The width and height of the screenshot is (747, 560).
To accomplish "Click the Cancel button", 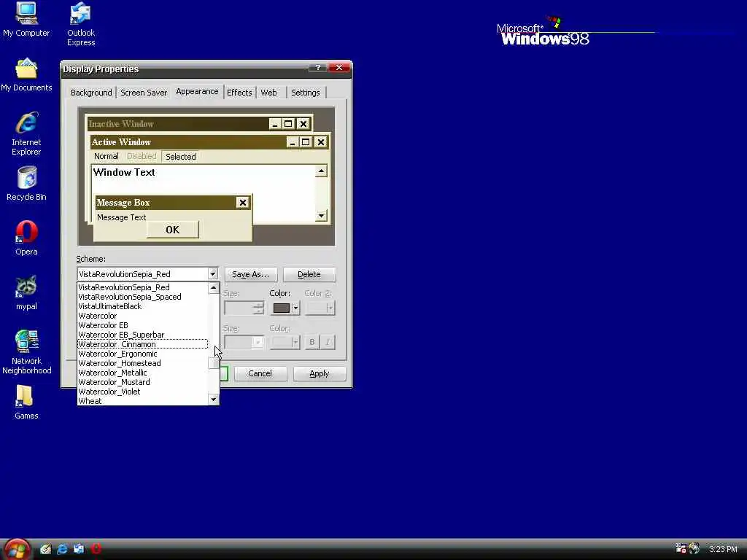I will (260, 373).
